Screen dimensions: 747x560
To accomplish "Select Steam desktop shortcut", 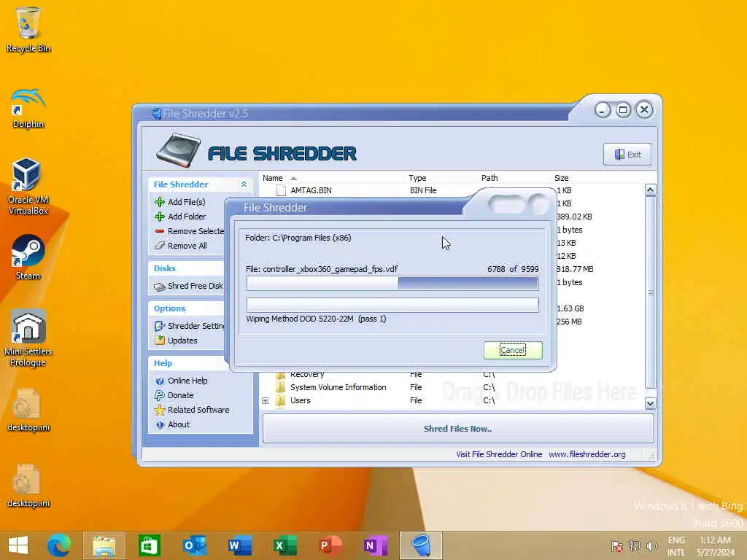I will pos(28,257).
